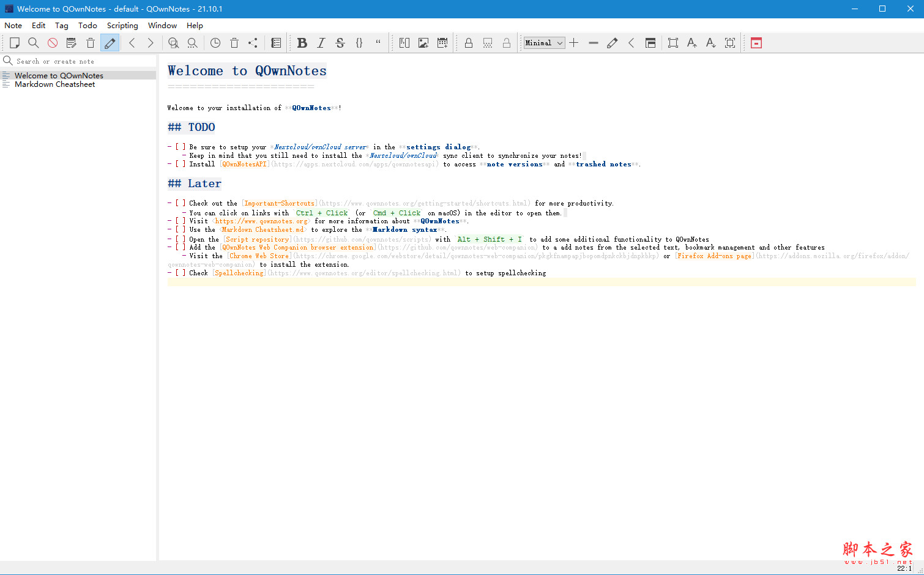Select Welcome to QOwnNotes in note list
This screenshot has height=575, width=924.
point(78,75)
